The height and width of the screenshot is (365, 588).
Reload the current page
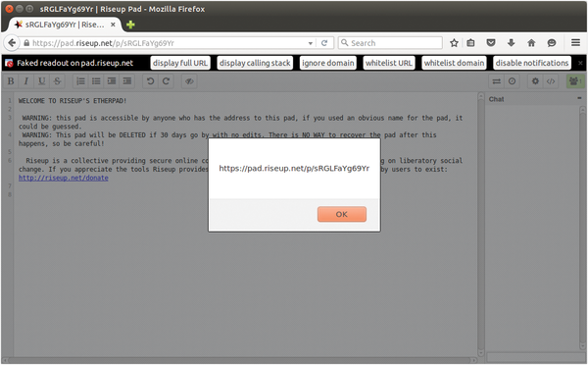324,43
